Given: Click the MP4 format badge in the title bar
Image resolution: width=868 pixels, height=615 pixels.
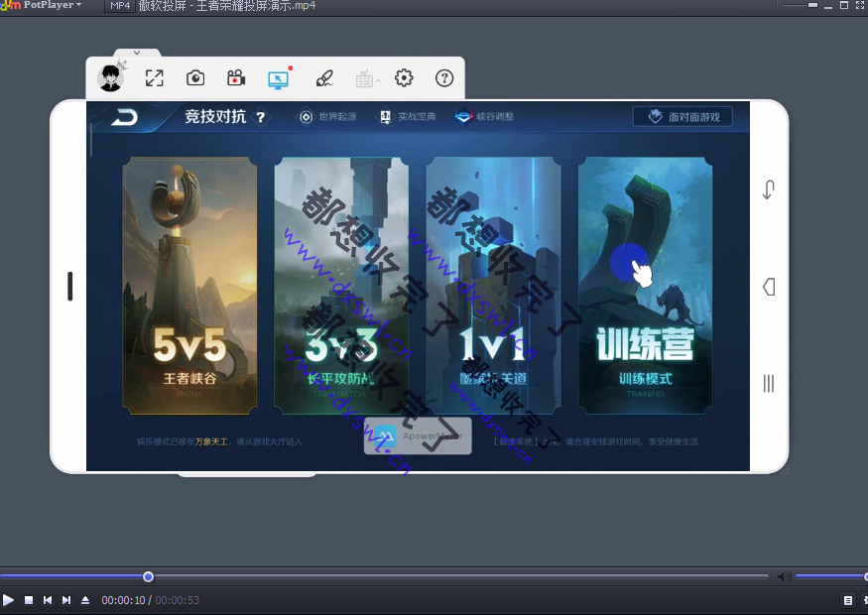Looking at the screenshot, I should 120,6.
